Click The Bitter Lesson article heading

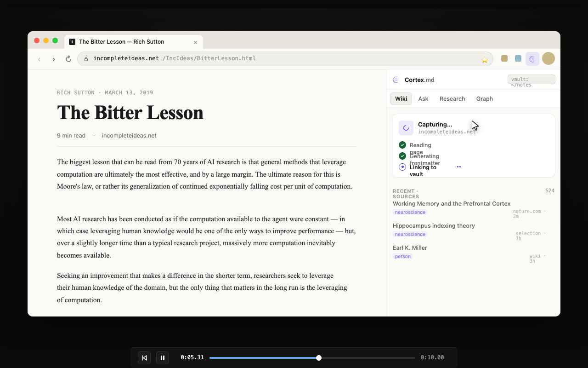pos(130,113)
